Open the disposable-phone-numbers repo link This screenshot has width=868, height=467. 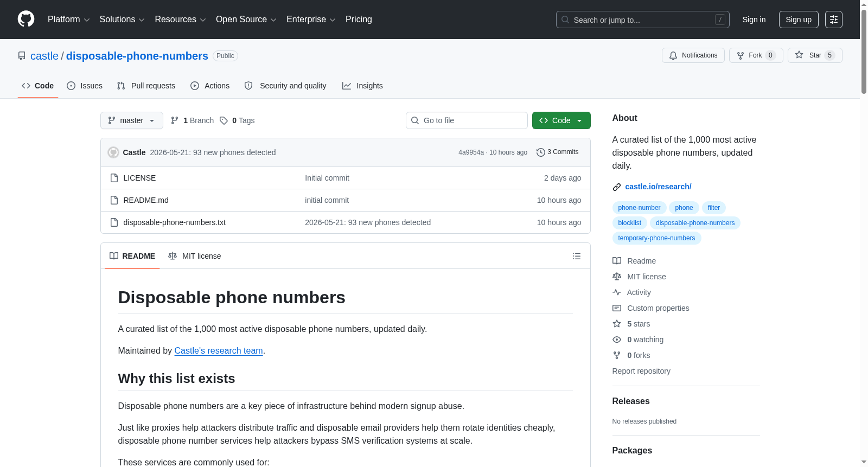pos(137,56)
